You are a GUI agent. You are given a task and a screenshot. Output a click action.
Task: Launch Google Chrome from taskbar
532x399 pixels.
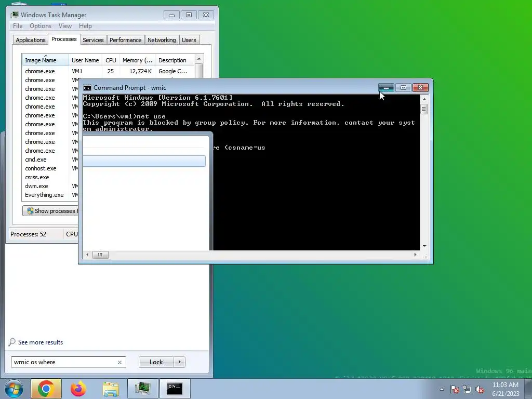pyautogui.click(x=46, y=389)
